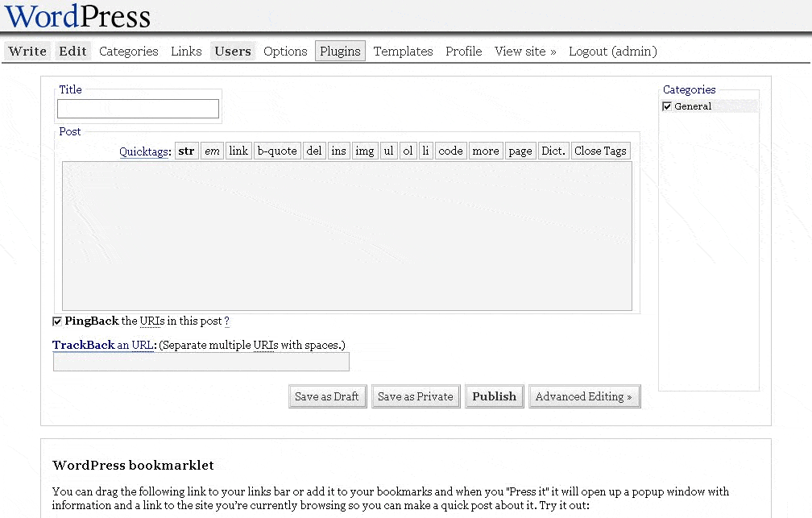The width and height of the screenshot is (812, 518).
Task: Click the Publish button
Action: 494,396
